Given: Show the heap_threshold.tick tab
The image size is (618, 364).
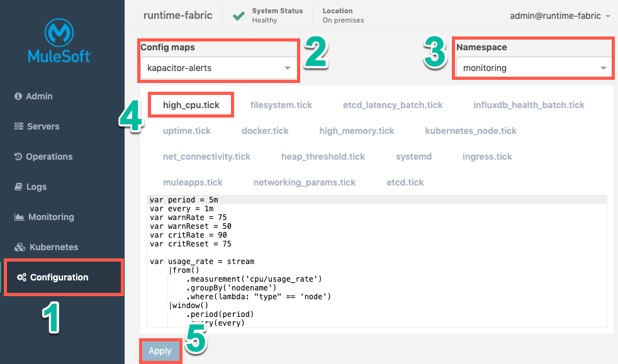Looking at the screenshot, I should click(323, 157).
